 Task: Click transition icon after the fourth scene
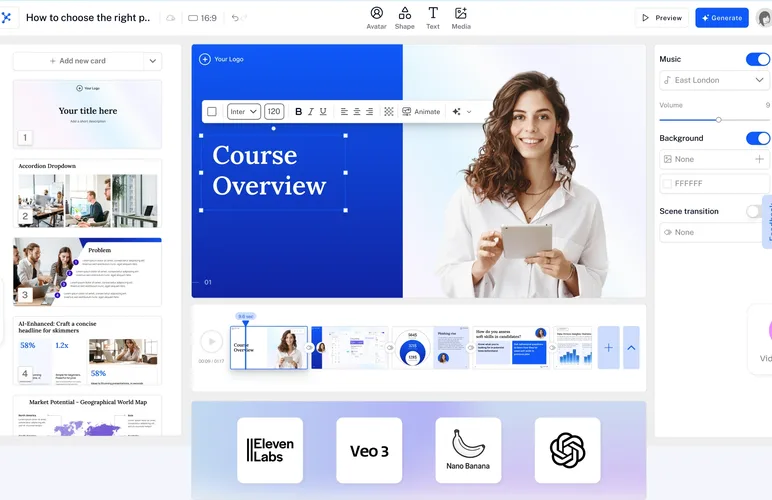click(x=552, y=347)
